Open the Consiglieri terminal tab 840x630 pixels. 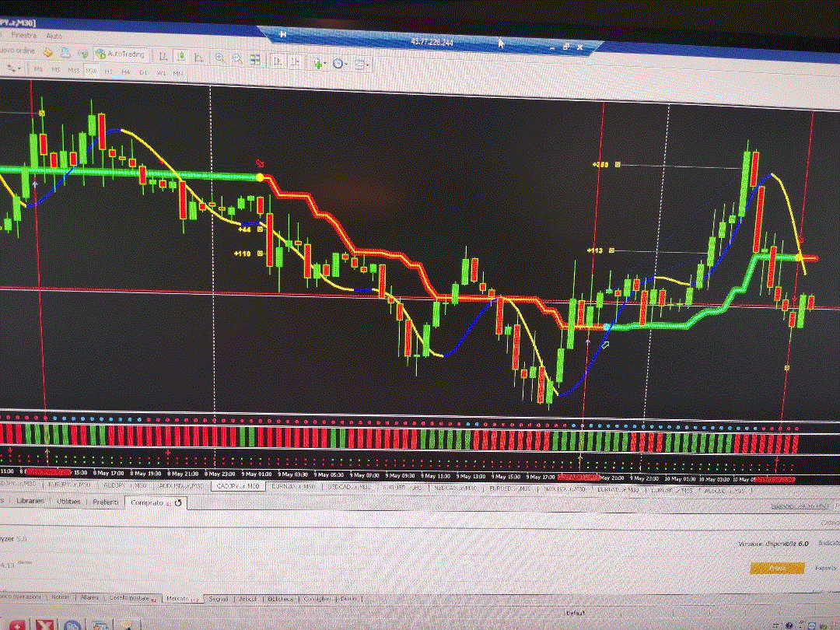pos(317,598)
